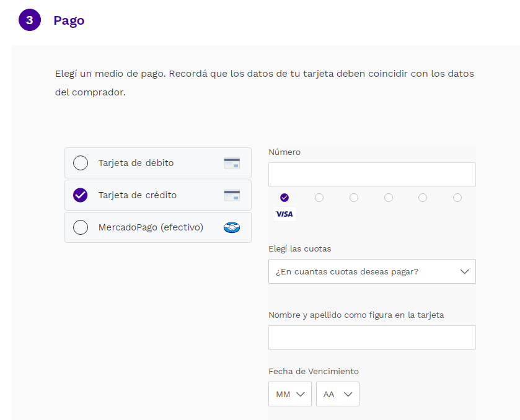The width and height of the screenshot is (520, 420).
Task: Click the credit card icon
Action: pyautogui.click(x=232, y=196)
